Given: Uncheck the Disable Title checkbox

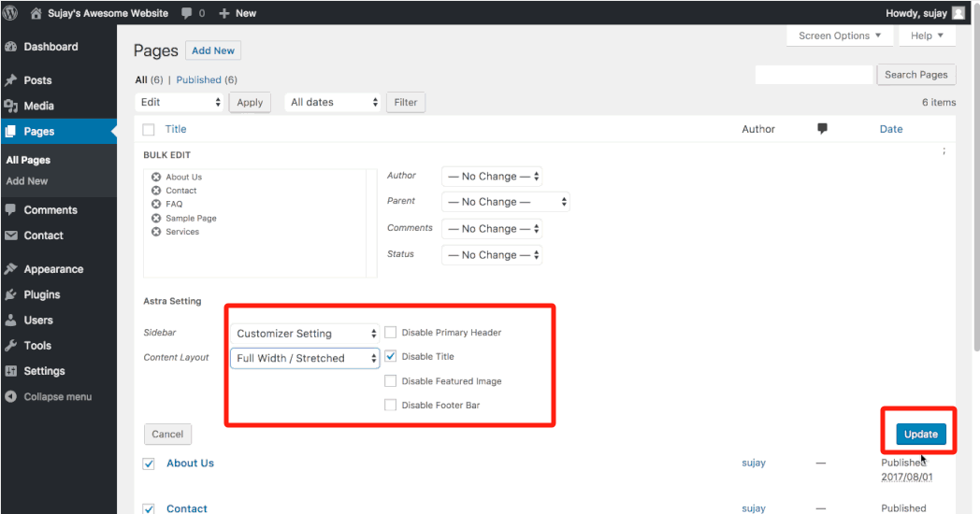Looking at the screenshot, I should [x=391, y=356].
